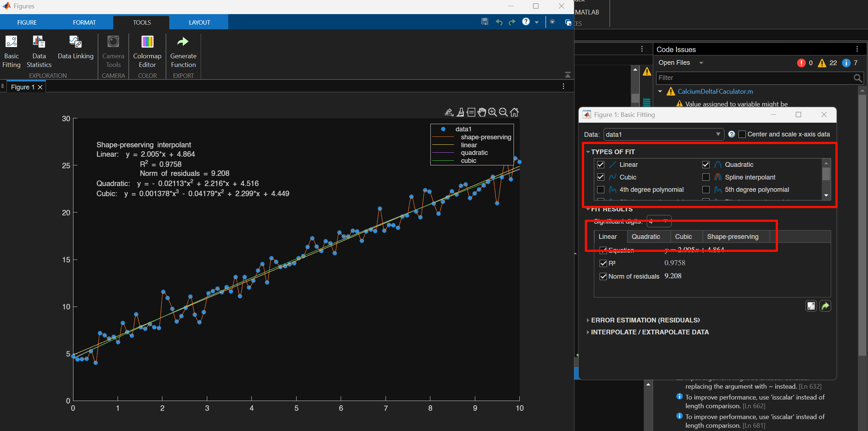Uncheck the Linear fit checkbox
The height and width of the screenshot is (431, 868).
pyautogui.click(x=601, y=165)
